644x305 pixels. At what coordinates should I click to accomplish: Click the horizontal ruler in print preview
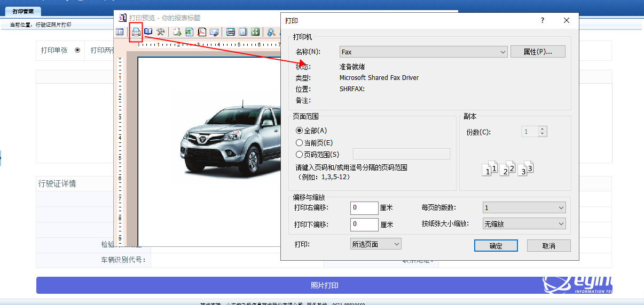point(209,45)
